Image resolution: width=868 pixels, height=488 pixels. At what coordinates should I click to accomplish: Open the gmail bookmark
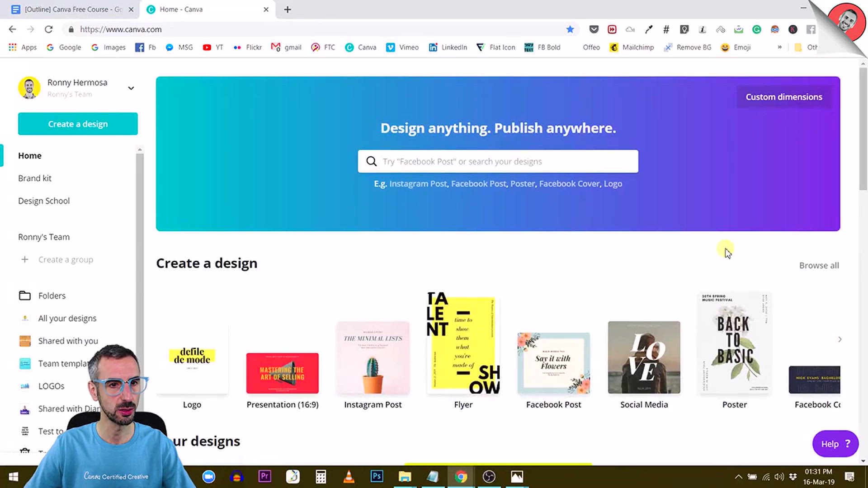pos(286,47)
